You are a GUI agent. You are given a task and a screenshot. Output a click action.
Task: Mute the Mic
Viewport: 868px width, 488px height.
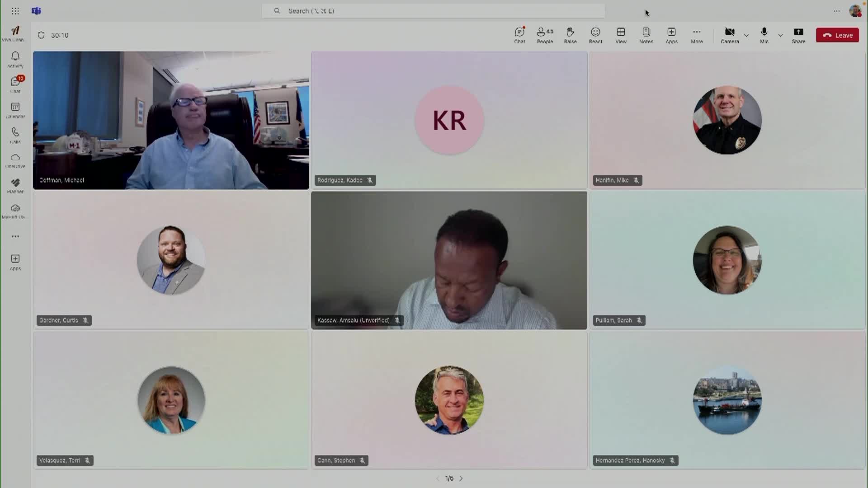pos(764,35)
